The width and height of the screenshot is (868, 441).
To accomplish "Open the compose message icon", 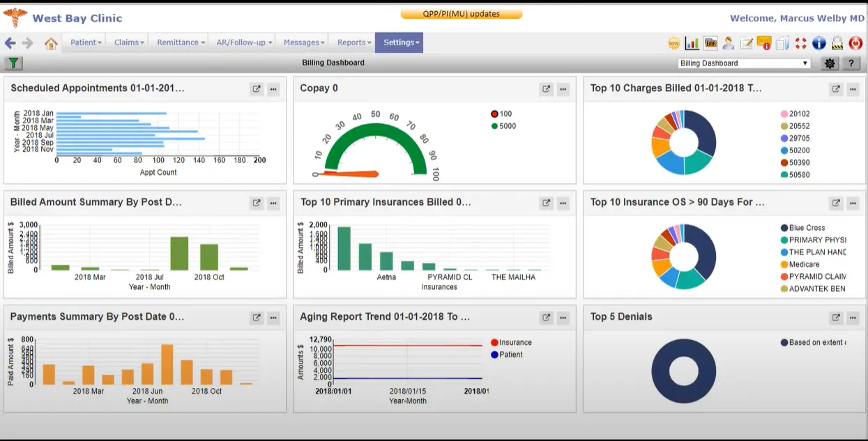I will [x=746, y=42].
